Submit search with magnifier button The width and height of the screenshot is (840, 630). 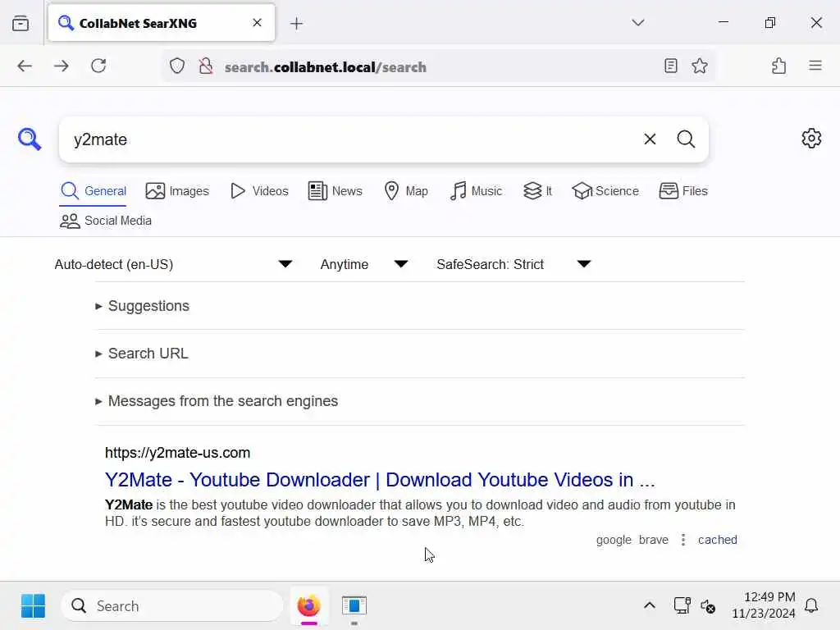tap(686, 139)
